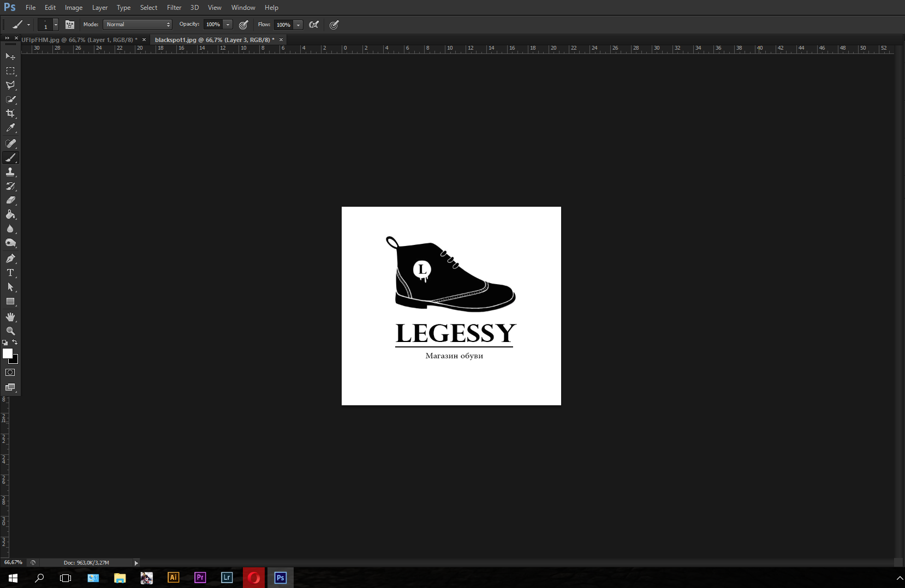Open the Filter menu
905x588 pixels.
pyautogui.click(x=174, y=8)
